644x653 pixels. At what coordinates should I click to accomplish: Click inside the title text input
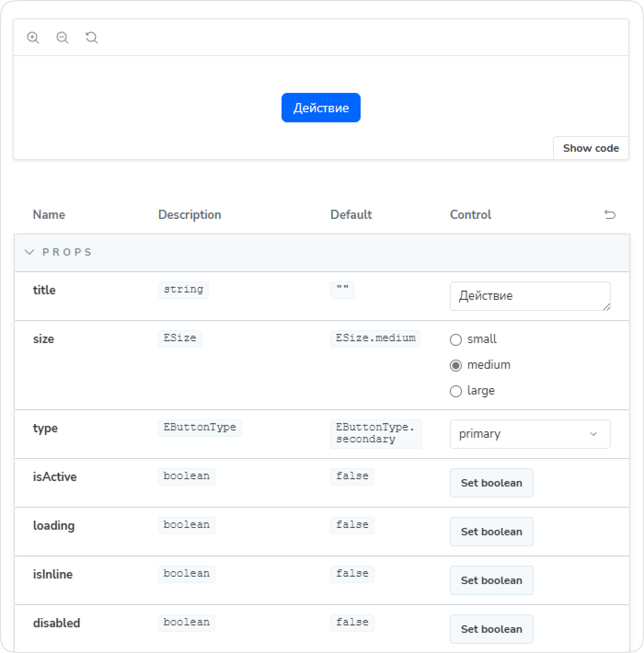click(x=529, y=296)
